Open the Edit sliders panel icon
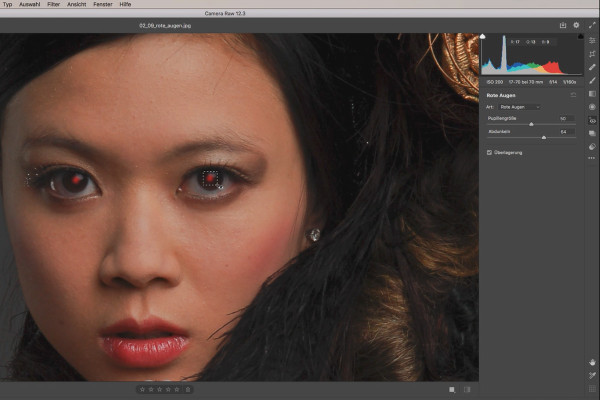This screenshot has width=600, height=400. tap(592, 41)
